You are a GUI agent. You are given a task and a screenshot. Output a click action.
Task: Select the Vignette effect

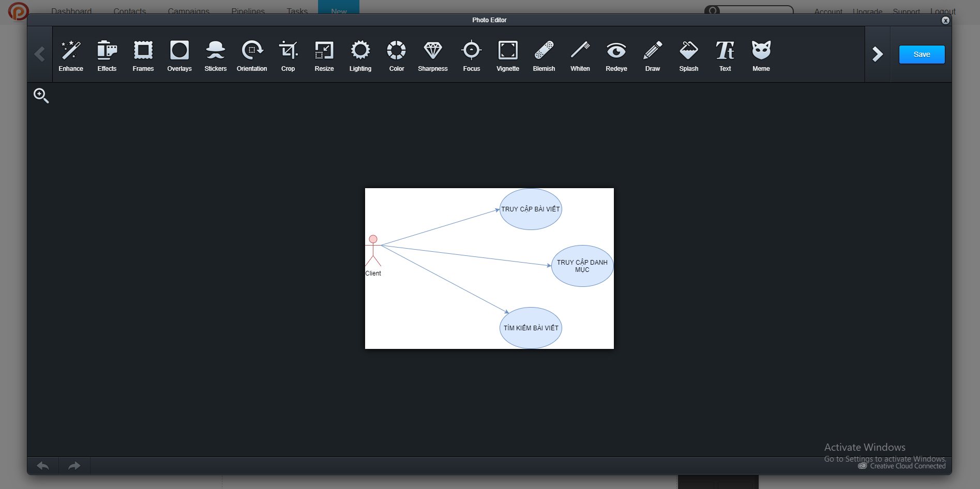[x=507, y=54]
